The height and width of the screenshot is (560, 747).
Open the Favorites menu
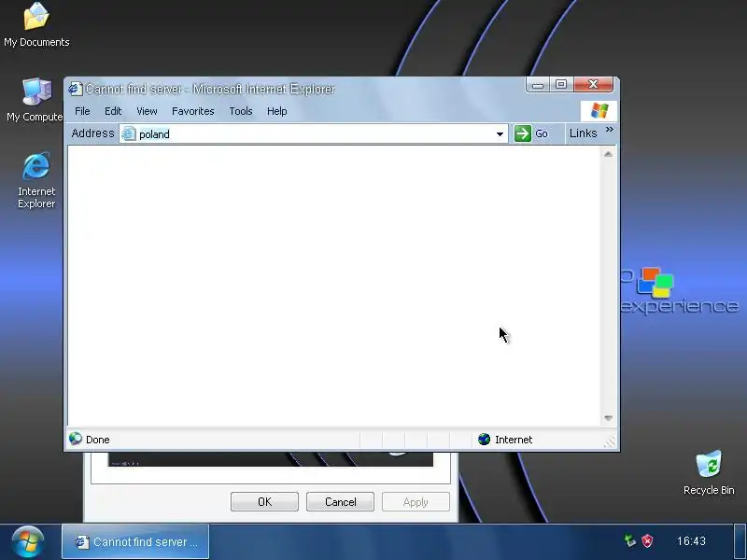coord(193,111)
